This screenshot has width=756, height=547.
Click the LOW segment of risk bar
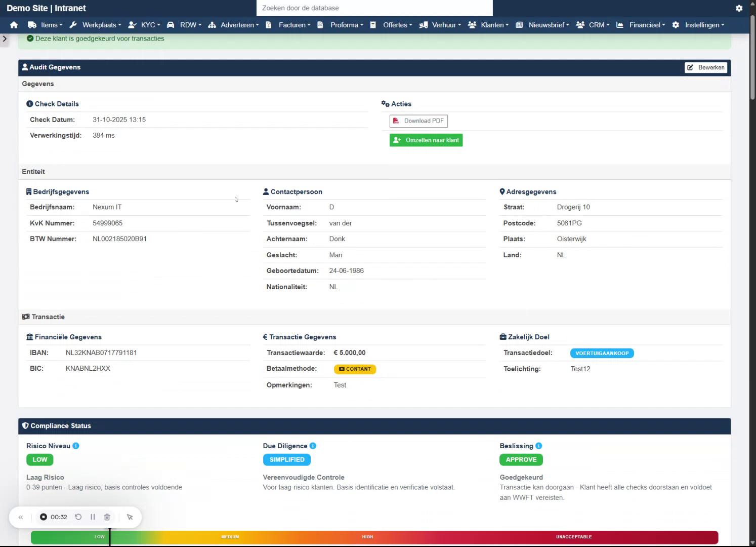coord(99,537)
